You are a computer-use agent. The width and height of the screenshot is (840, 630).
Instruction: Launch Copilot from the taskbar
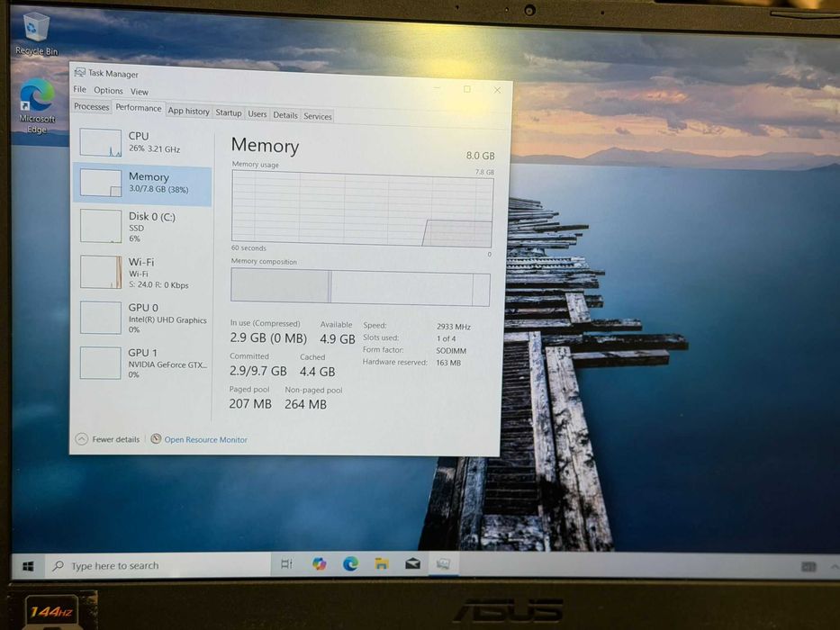320,563
